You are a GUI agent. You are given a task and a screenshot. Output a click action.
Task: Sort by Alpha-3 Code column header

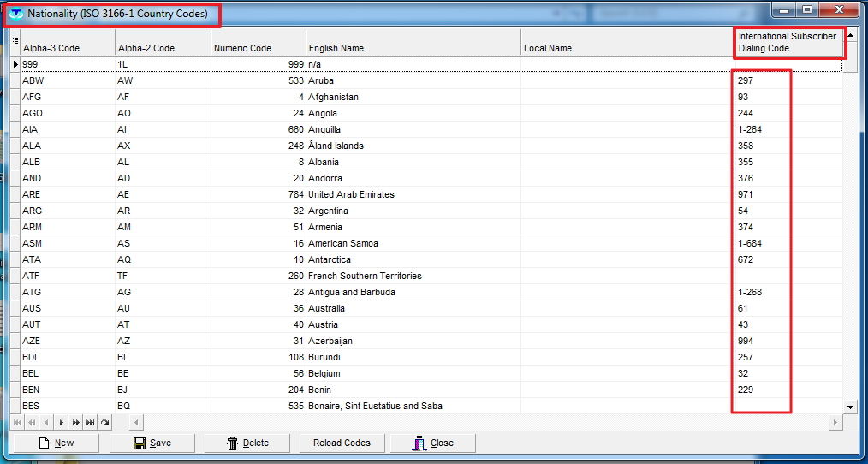(68, 48)
